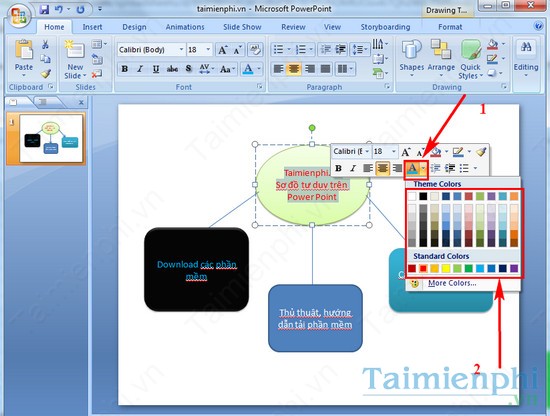
Task: Open Quick Styles gallery
Action: click(470, 59)
